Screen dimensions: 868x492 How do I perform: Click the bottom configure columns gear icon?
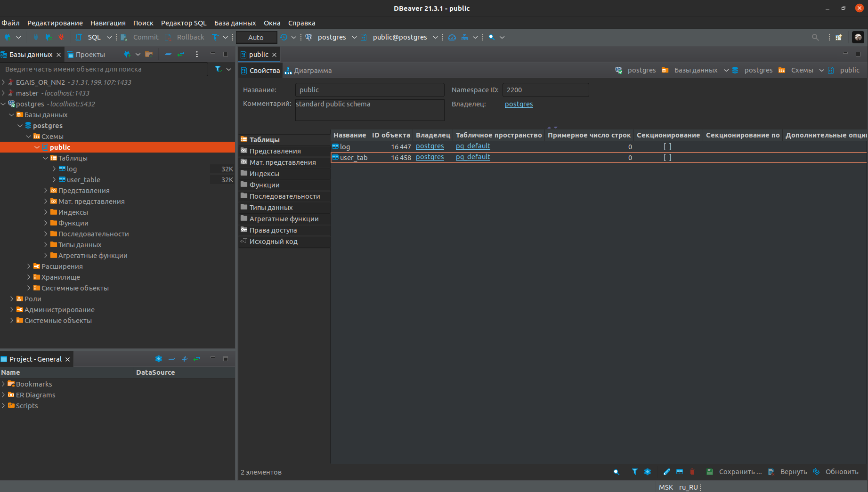[648, 472]
